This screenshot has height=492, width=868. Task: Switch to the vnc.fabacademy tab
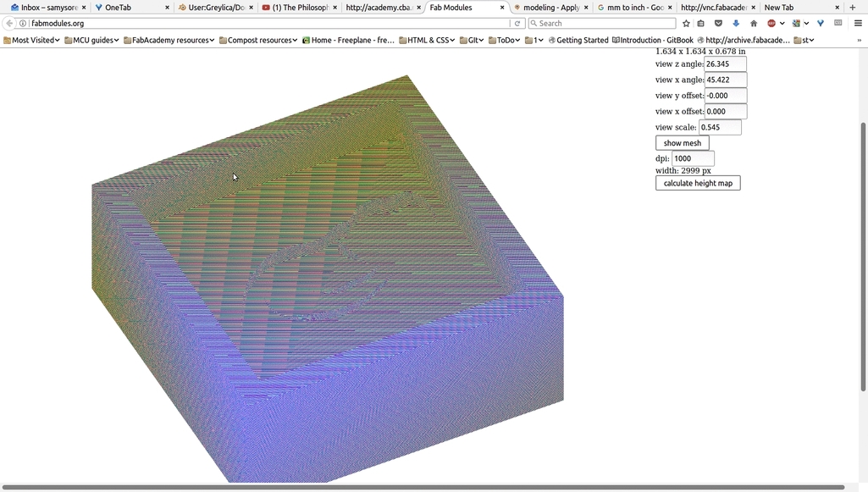click(x=717, y=7)
